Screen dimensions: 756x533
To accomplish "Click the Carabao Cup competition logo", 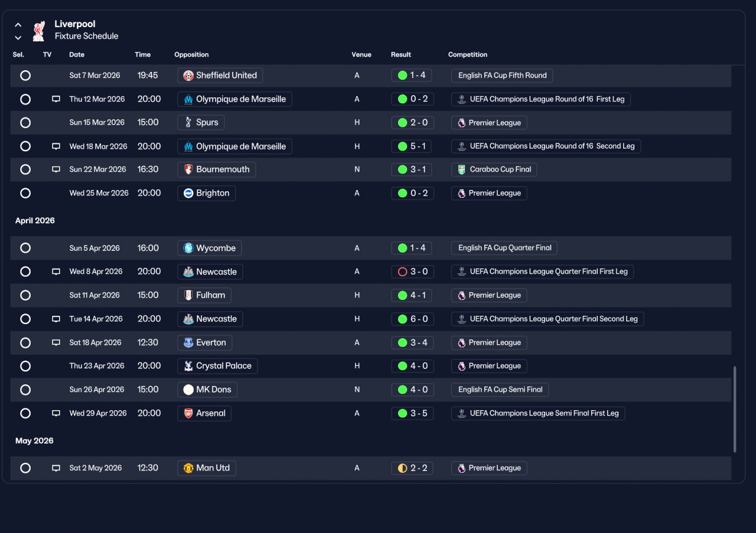I will click(461, 169).
